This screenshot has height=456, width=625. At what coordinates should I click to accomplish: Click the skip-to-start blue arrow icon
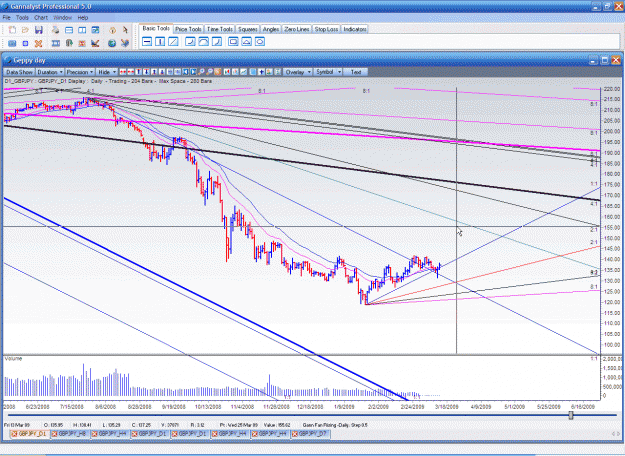click(x=186, y=72)
